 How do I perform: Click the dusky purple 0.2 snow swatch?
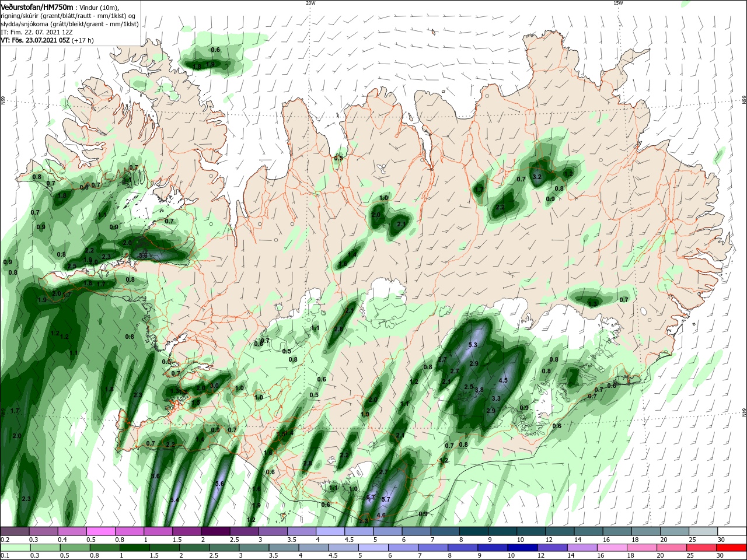[15, 531]
